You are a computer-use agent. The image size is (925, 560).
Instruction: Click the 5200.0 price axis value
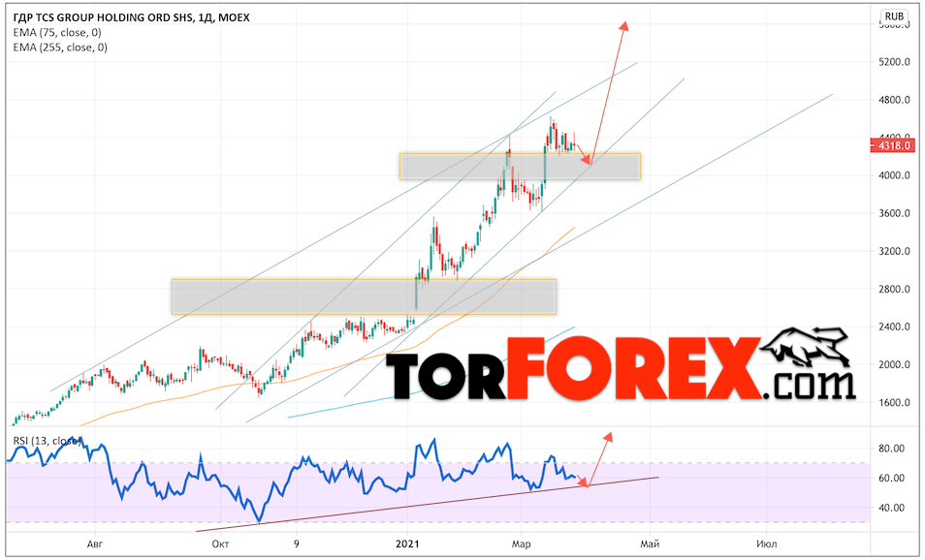pos(894,62)
